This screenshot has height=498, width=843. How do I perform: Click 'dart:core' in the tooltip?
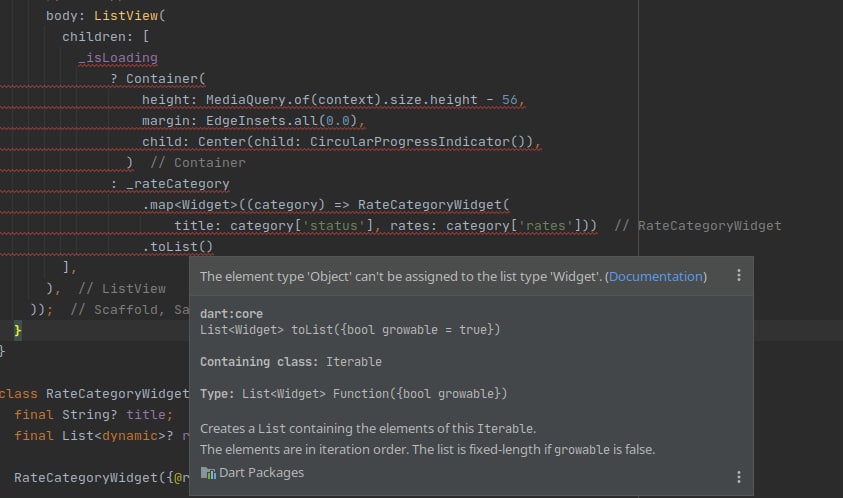click(231, 314)
